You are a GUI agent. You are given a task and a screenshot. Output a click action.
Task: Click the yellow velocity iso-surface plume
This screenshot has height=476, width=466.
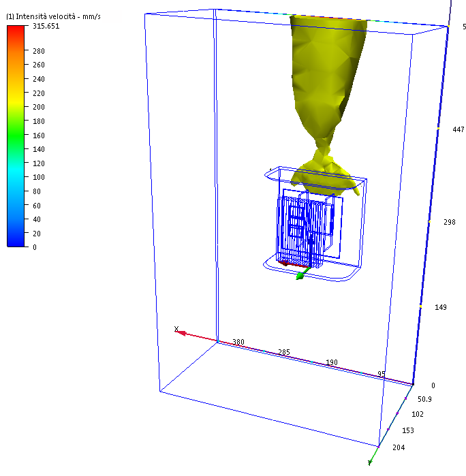(x=326, y=91)
